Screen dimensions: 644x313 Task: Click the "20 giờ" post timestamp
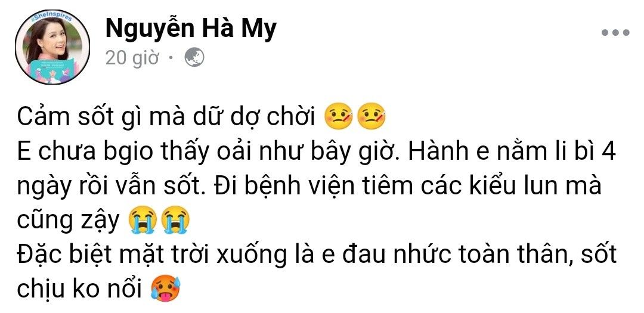tap(132, 58)
